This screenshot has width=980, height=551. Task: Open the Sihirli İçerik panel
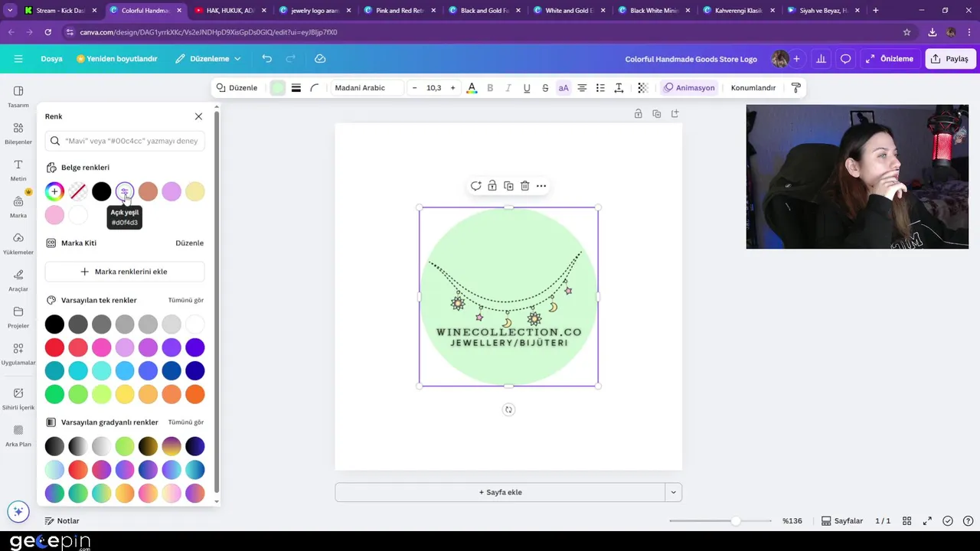click(18, 398)
